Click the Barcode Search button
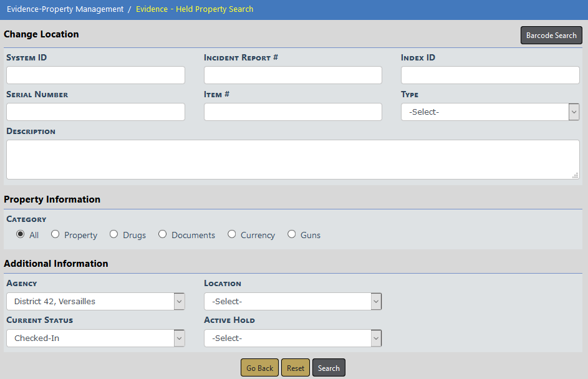Viewport: 588px width, 379px height. click(x=551, y=36)
